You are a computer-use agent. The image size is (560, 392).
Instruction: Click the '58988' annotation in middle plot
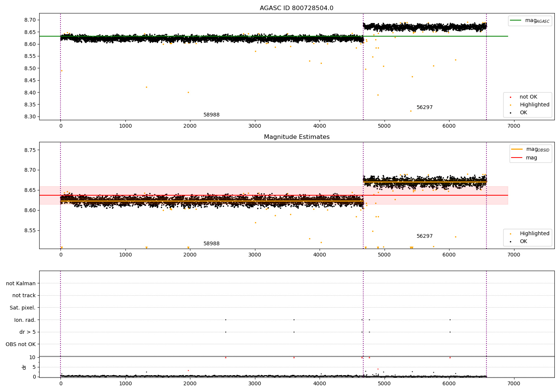(x=211, y=244)
